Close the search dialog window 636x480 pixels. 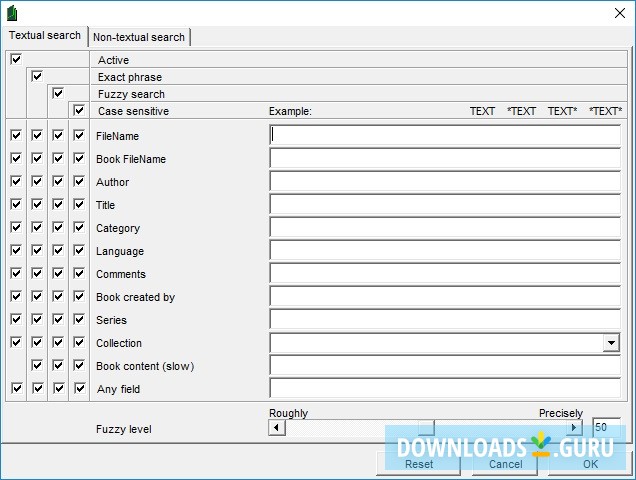[619, 13]
